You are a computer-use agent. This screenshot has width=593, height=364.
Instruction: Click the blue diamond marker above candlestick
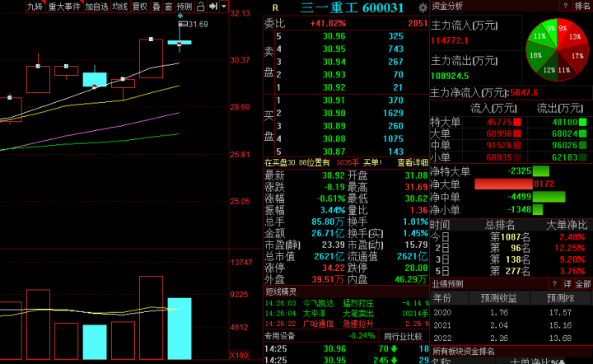(x=180, y=16)
